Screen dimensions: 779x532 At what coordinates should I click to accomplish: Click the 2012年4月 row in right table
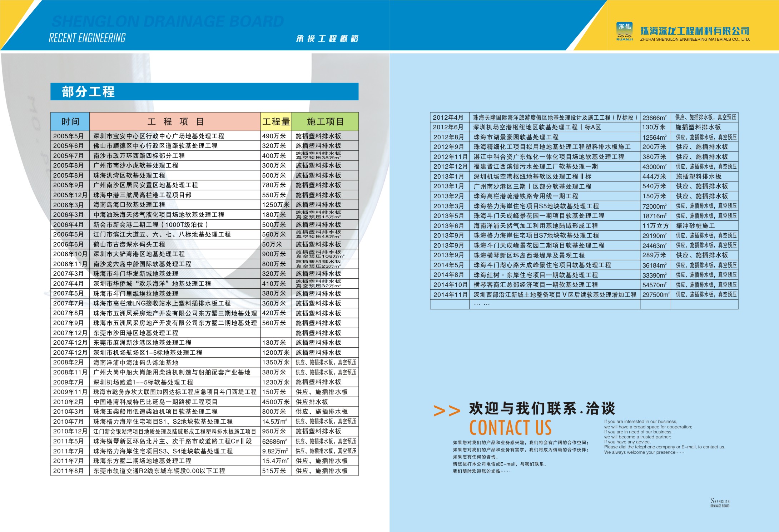(x=448, y=118)
